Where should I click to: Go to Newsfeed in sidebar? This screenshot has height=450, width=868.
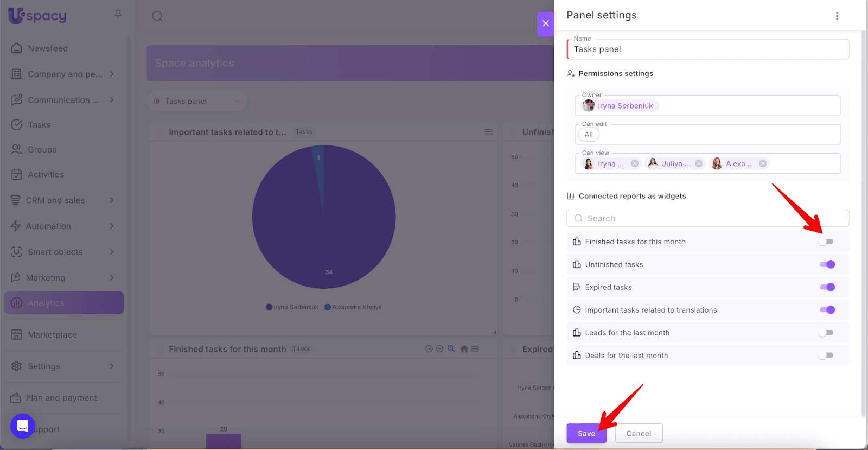(x=48, y=48)
